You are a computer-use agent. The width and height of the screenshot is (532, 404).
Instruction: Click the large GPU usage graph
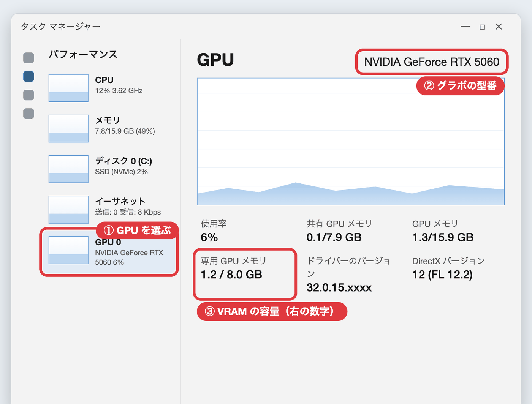(351, 142)
